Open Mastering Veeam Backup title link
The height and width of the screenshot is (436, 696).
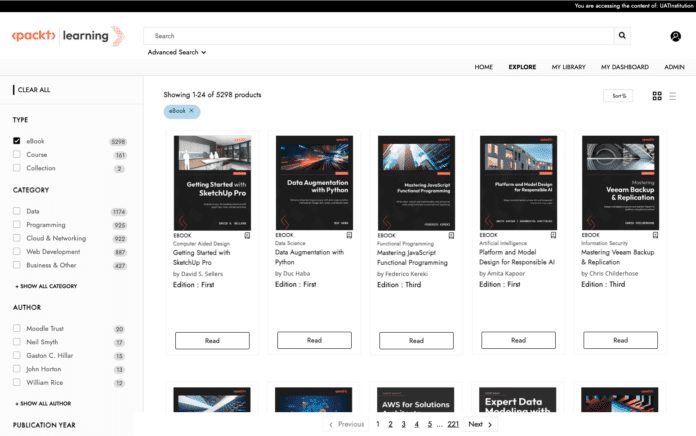click(x=617, y=257)
